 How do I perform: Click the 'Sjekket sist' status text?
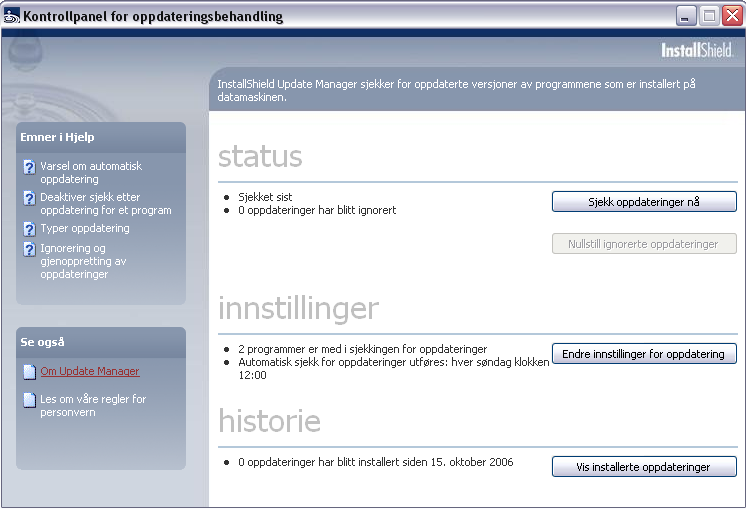pos(265,197)
